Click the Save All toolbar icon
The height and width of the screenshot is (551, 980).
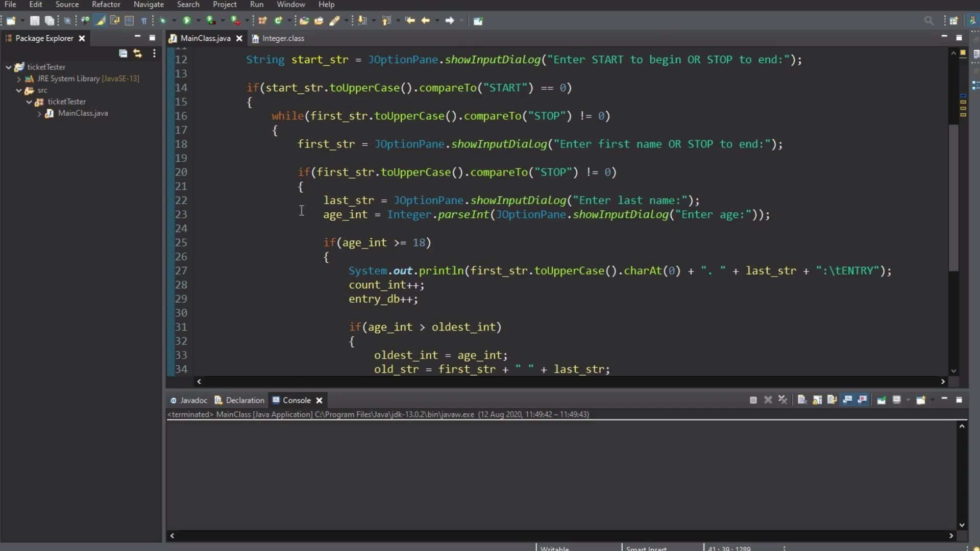(50, 21)
